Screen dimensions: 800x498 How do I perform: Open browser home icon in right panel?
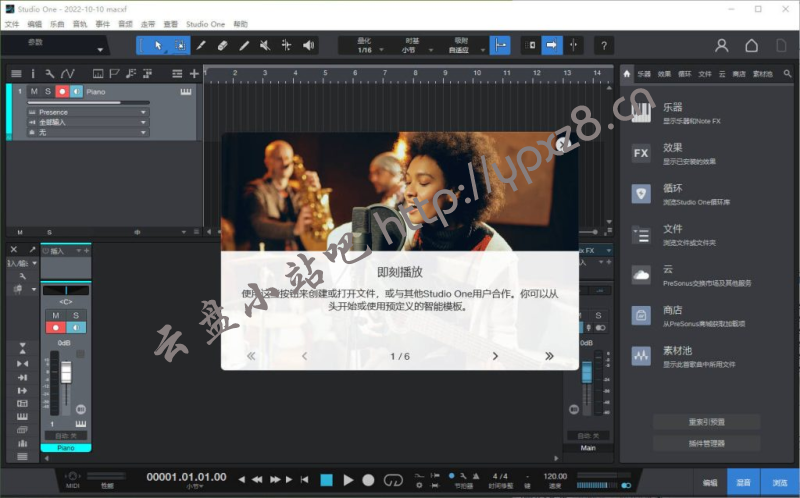point(627,74)
